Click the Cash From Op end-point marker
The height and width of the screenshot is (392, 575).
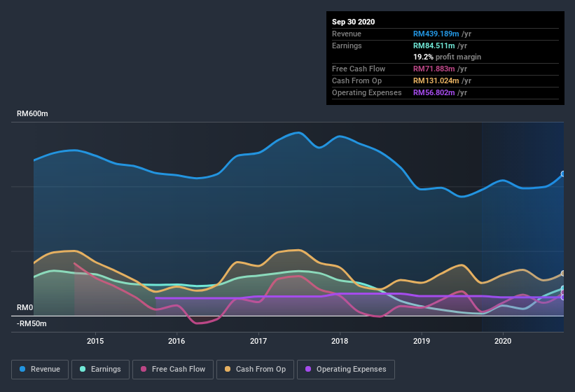[x=563, y=273]
